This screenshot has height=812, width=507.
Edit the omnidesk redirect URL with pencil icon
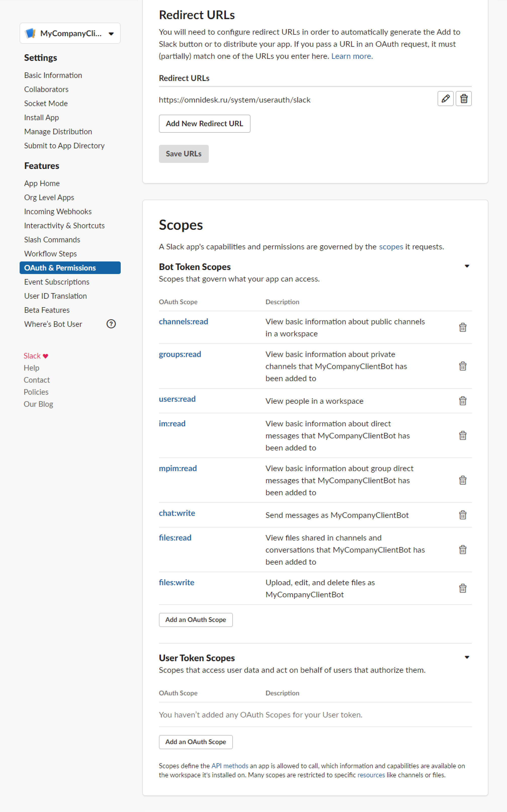click(445, 99)
